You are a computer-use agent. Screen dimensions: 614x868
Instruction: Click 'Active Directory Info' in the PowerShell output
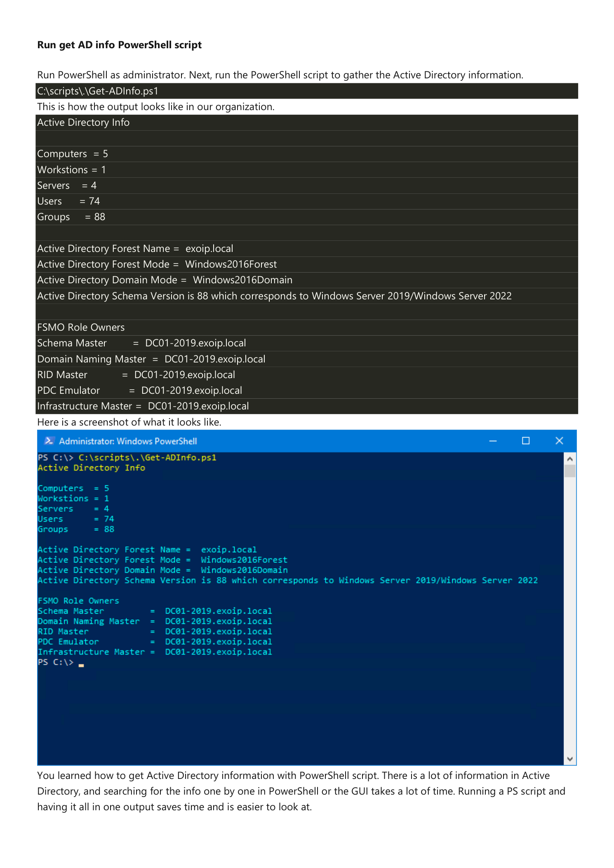(x=92, y=468)
